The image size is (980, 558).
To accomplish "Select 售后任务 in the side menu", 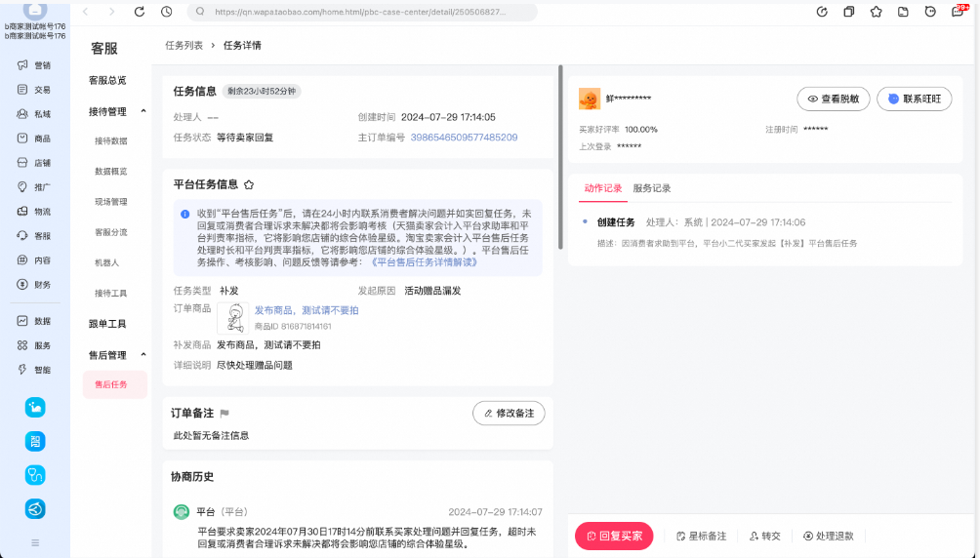I will (x=115, y=384).
